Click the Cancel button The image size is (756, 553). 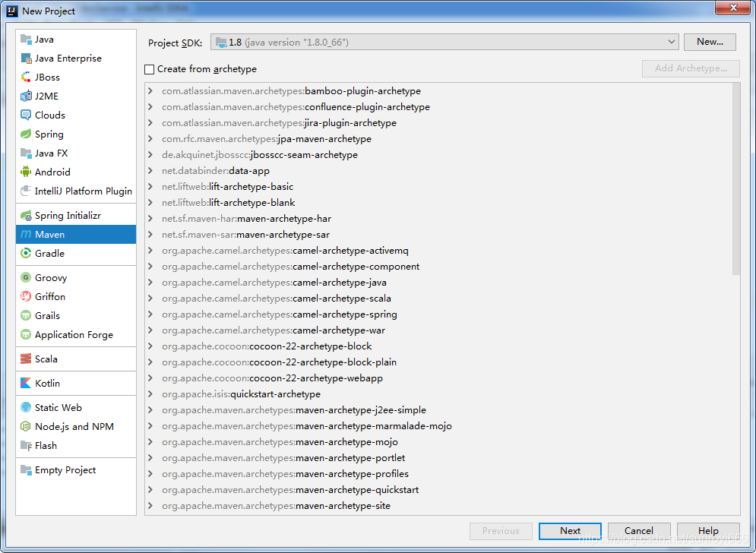639,531
